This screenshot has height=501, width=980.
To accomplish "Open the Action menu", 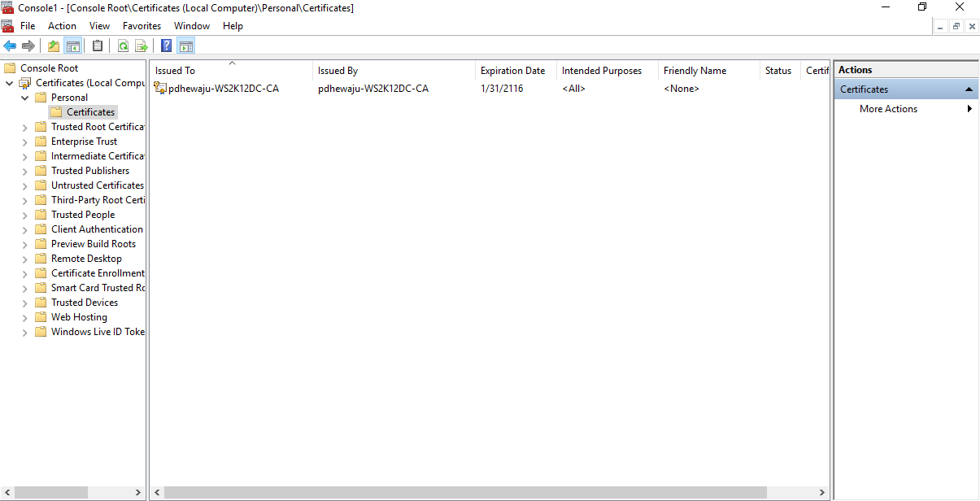I will [x=62, y=26].
